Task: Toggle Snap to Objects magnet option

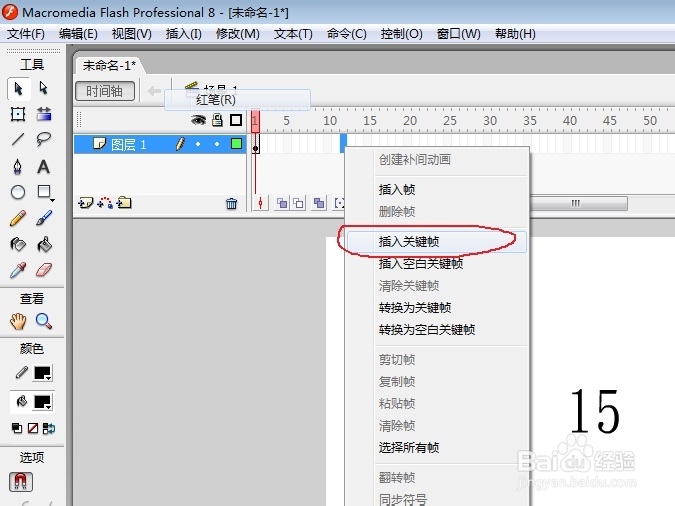Action: click(x=21, y=481)
